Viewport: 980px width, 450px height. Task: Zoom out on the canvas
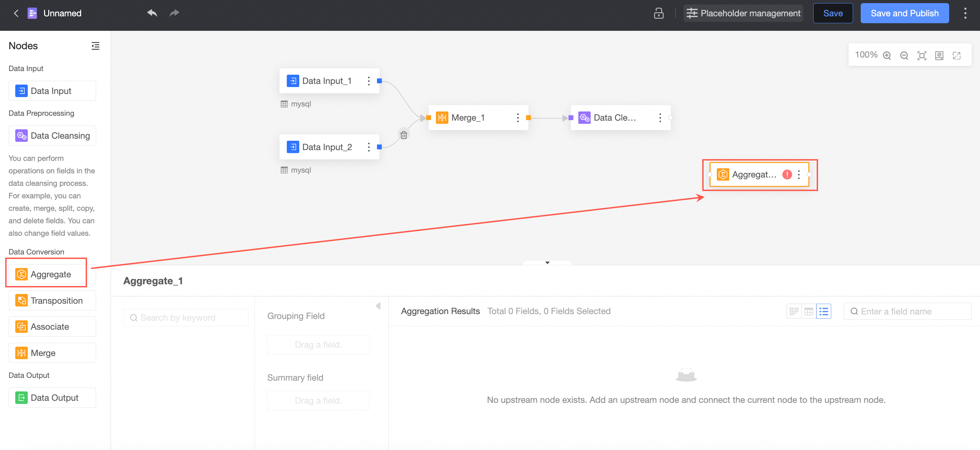(904, 55)
